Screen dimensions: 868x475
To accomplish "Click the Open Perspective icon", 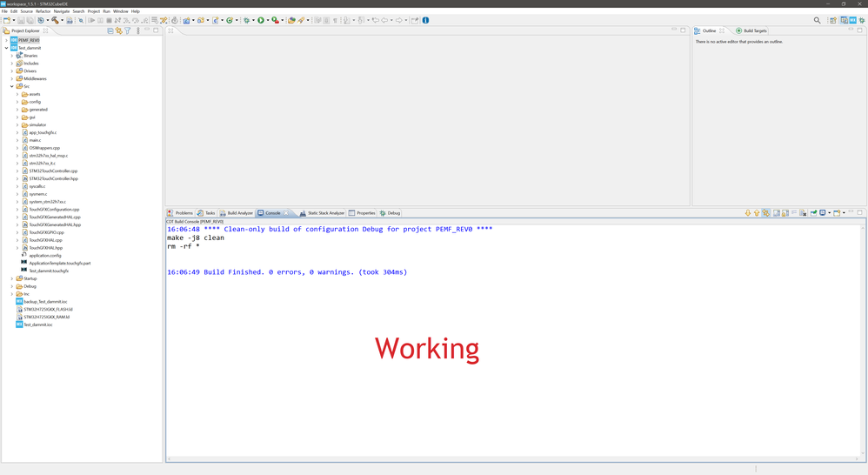I will [832, 20].
